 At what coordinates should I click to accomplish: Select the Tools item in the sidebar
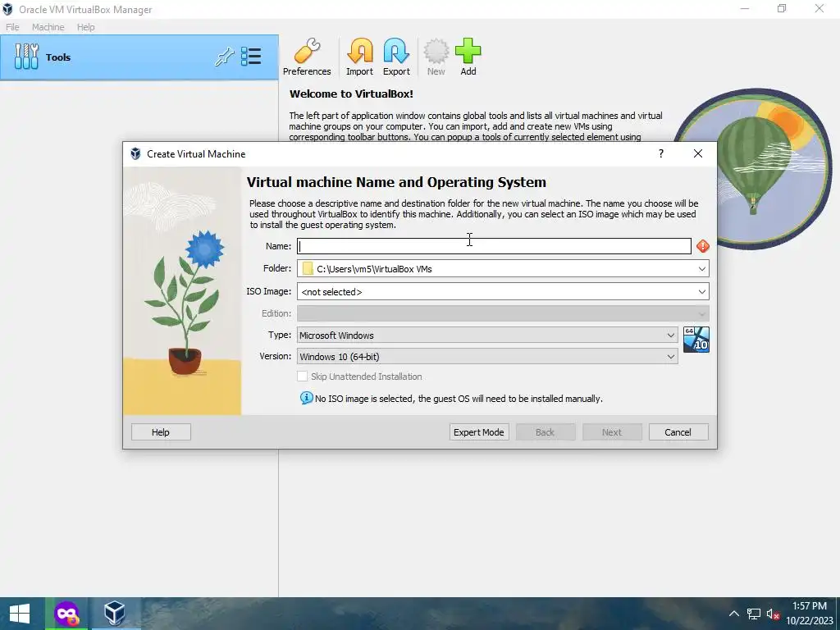pyautogui.click(x=139, y=57)
